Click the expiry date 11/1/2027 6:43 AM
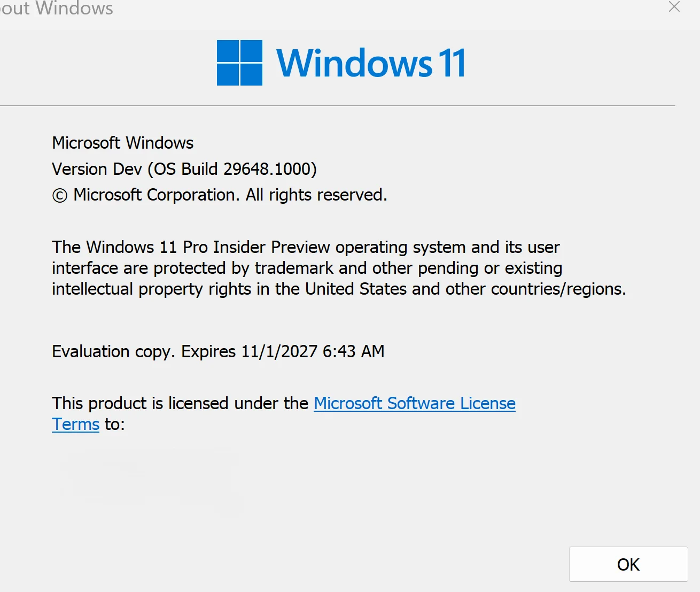The height and width of the screenshot is (592, 700). coord(313,351)
